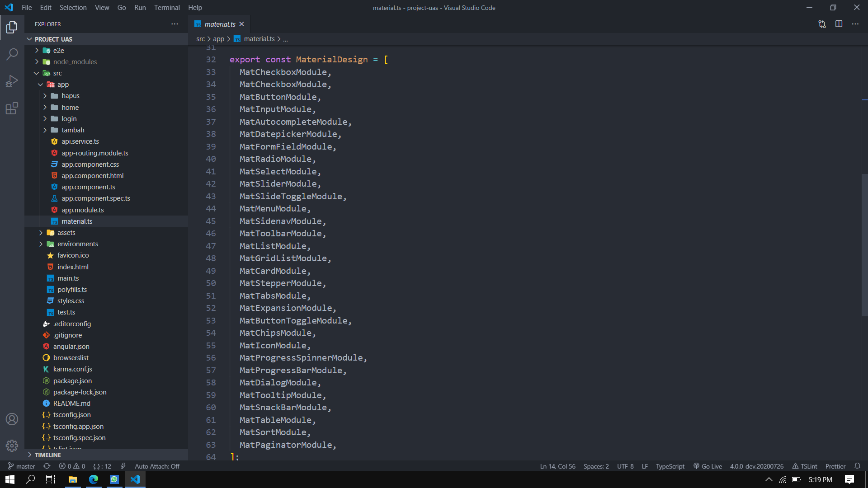Open the Manage gear icon
The width and height of the screenshot is (868, 488).
12,446
